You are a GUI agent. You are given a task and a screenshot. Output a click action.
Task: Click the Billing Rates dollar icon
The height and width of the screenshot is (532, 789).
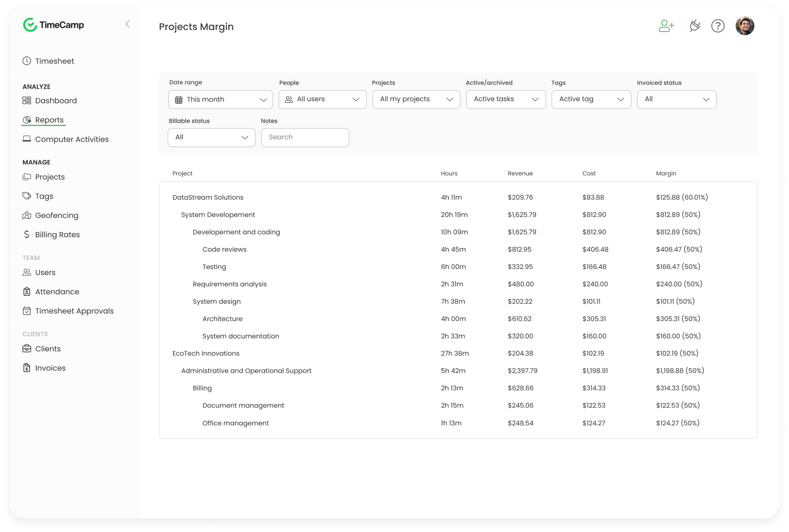tap(27, 235)
